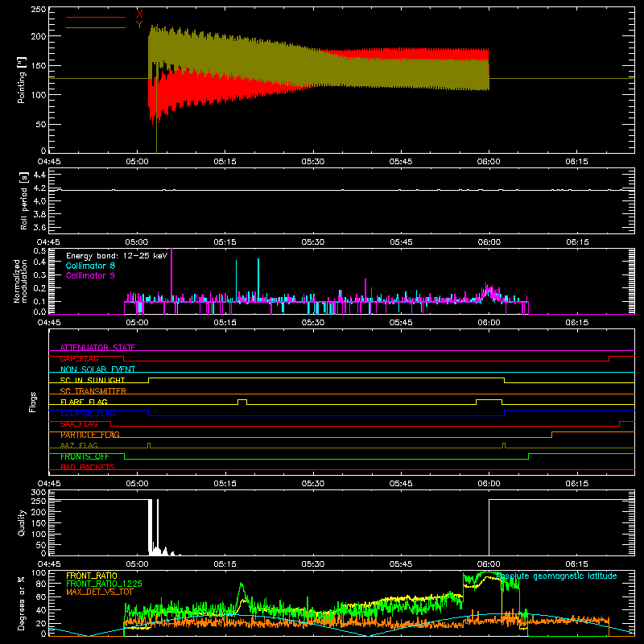Click the 05:45 tick under Flags plot
This screenshot has width=644, height=644.
click(401, 484)
